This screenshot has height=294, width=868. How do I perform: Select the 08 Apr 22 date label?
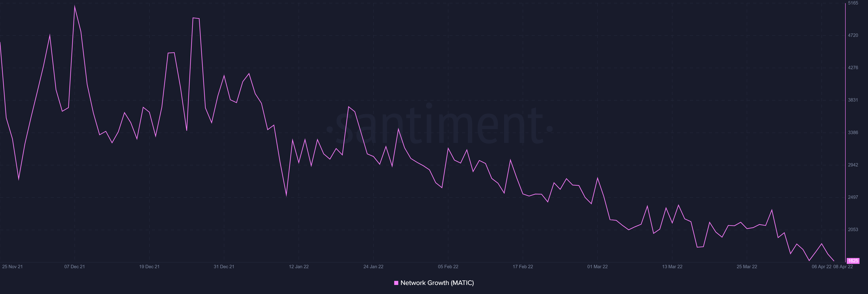[x=843, y=267]
